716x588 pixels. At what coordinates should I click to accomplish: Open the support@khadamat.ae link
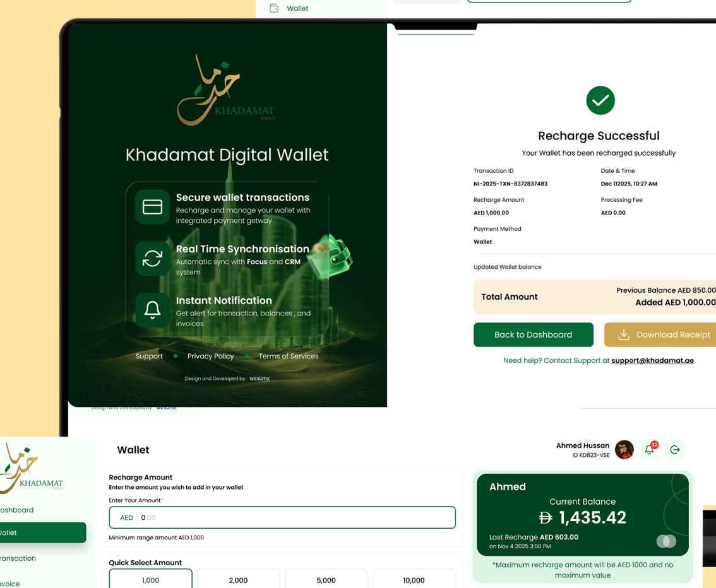click(x=652, y=360)
